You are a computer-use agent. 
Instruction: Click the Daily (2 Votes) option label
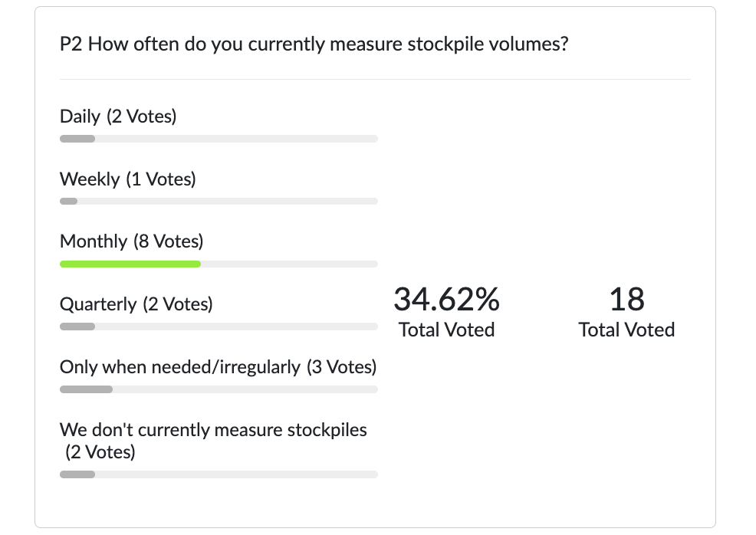[118, 117]
